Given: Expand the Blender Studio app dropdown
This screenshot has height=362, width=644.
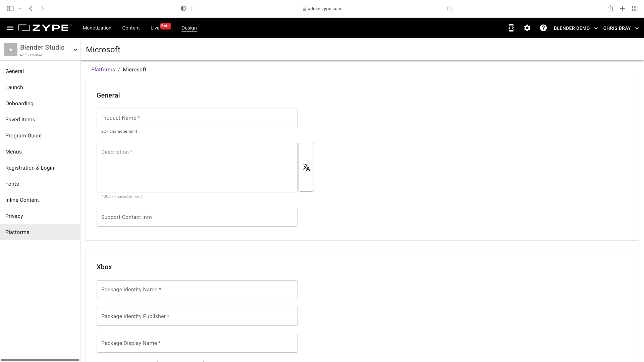Looking at the screenshot, I should tap(75, 50).
